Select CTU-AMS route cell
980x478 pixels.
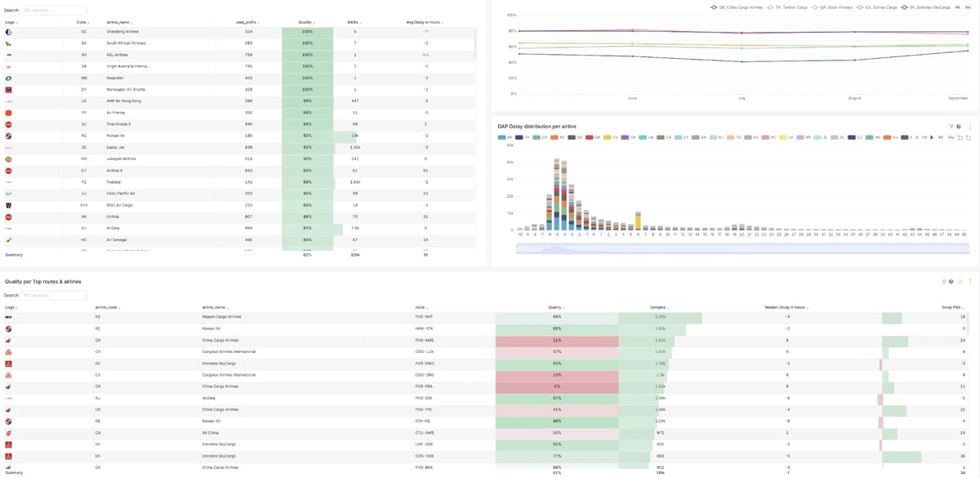click(423, 432)
